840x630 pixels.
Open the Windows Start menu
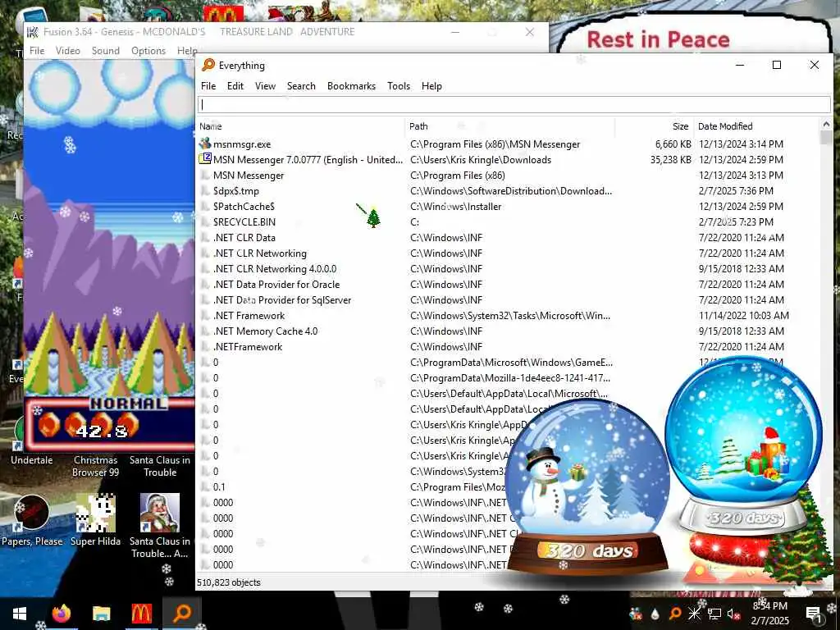[20, 614]
